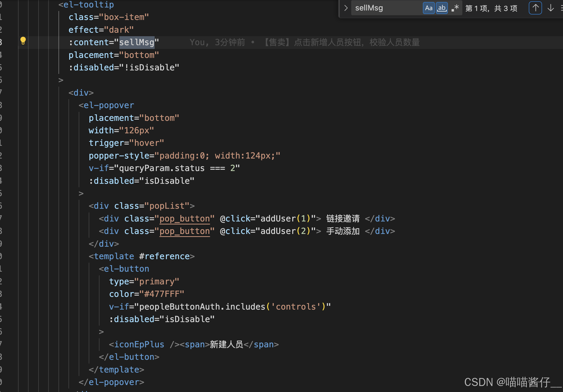Toggle Match Case (Aa) option

[x=429, y=8]
